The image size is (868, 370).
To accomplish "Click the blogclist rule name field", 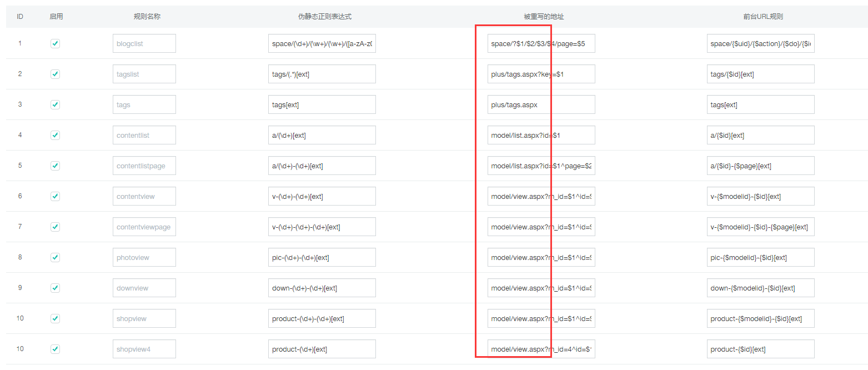I will pyautogui.click(x=144, y=43).
